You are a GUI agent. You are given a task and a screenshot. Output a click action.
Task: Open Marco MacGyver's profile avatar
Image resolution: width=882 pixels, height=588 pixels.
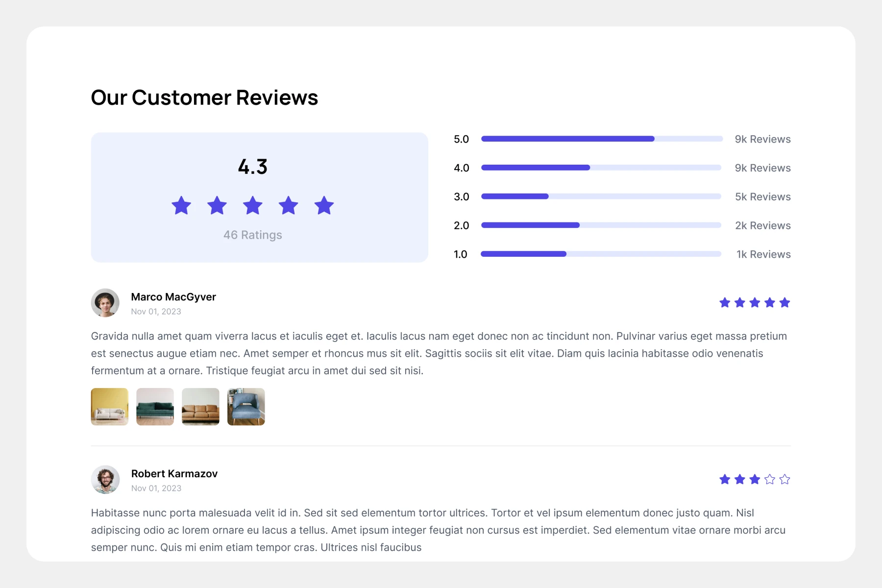(105, 303)
